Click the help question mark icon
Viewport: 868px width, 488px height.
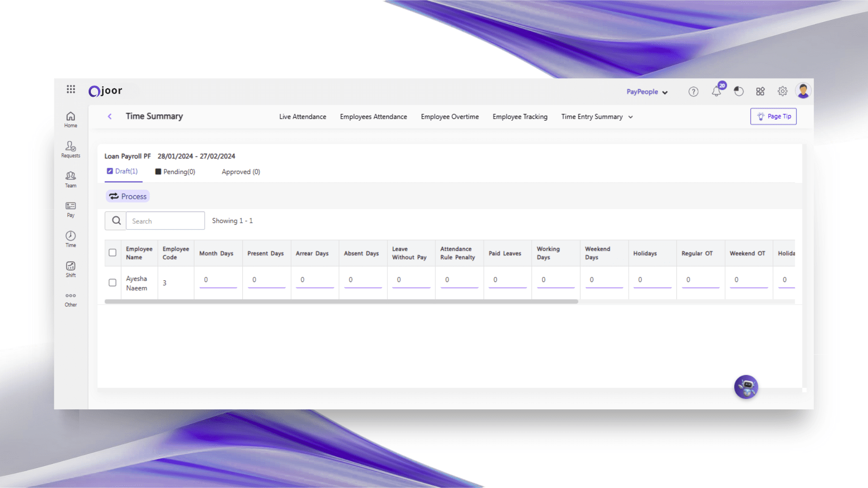(x=693, y=92)
